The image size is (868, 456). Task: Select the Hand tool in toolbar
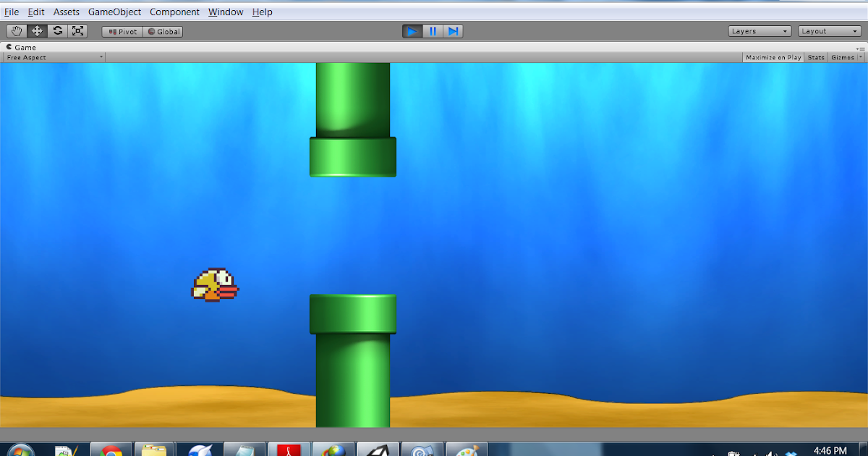(x=17, y=31)
